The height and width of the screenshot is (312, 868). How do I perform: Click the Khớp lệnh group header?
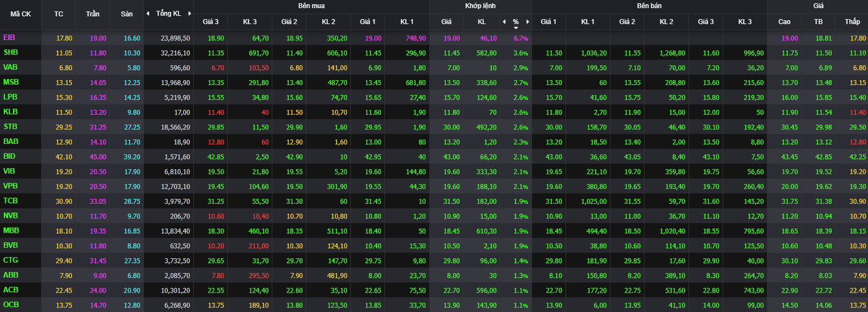click(x=480, y=6)
